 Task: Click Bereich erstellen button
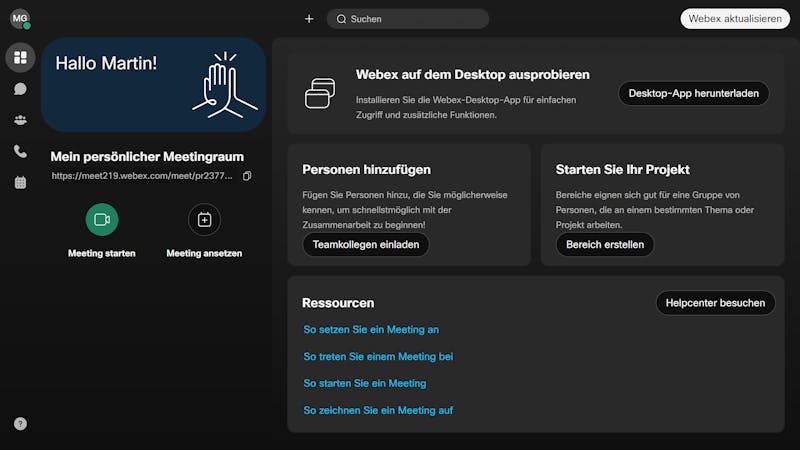[605, 244]
